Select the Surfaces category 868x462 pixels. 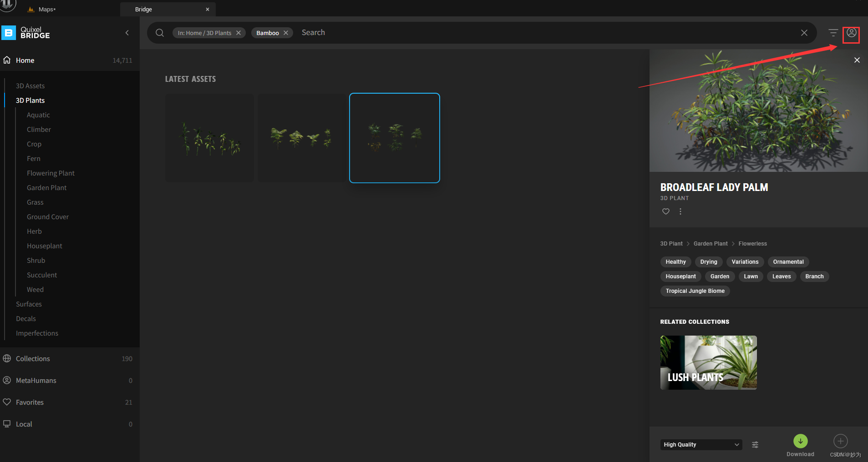click(x=29, y=304)
